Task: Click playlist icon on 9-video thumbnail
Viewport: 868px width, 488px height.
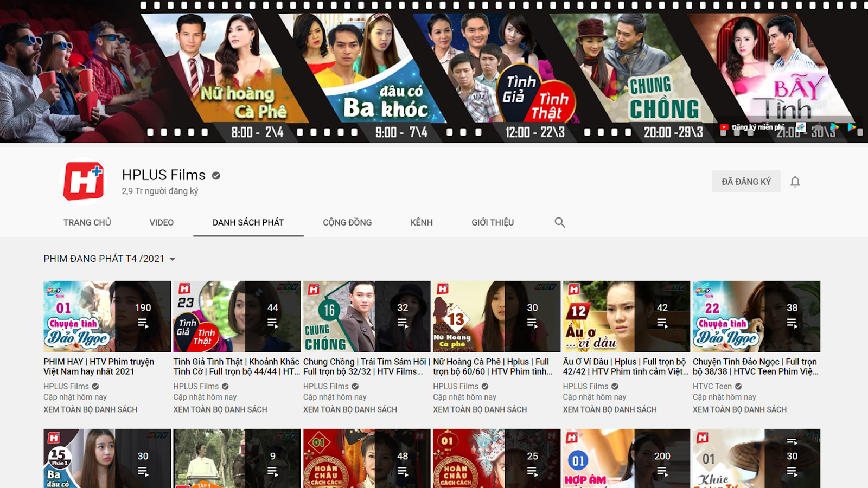Action: [272, 472]
